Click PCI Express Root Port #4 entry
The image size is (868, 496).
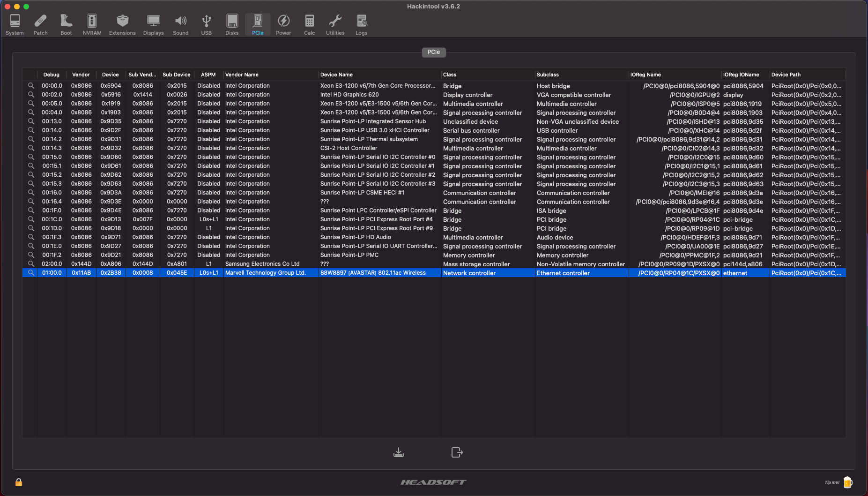click(x=377, y=219)
